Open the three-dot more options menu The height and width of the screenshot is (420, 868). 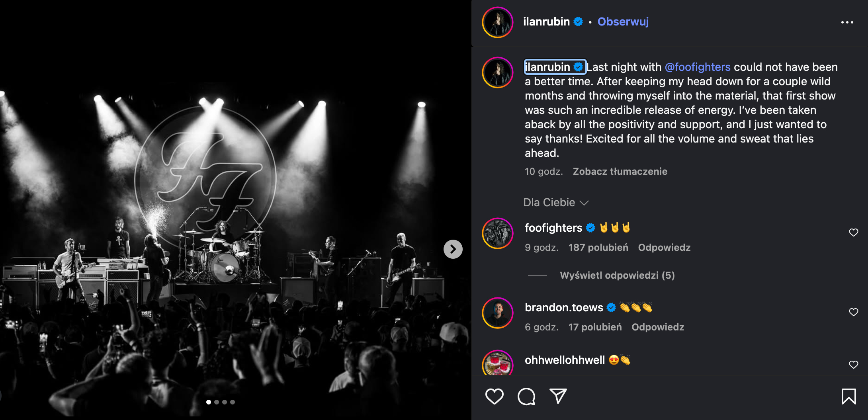[x=847, y=22]
